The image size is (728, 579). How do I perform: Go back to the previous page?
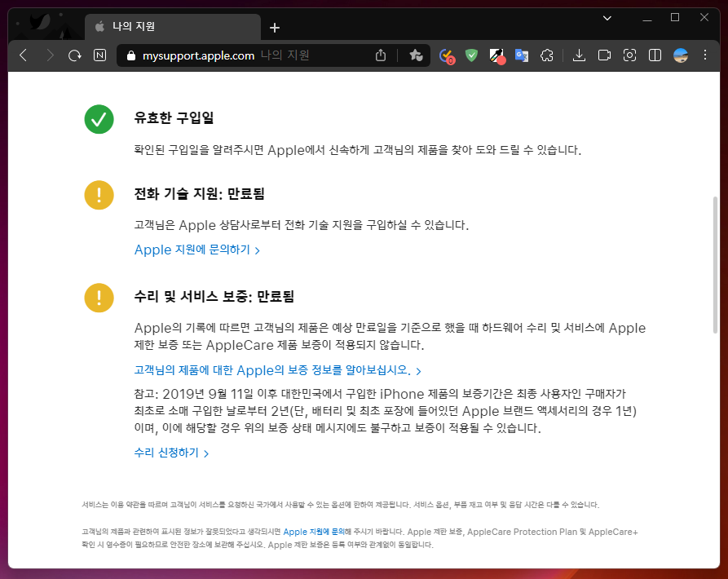click(x=24, y=55)
